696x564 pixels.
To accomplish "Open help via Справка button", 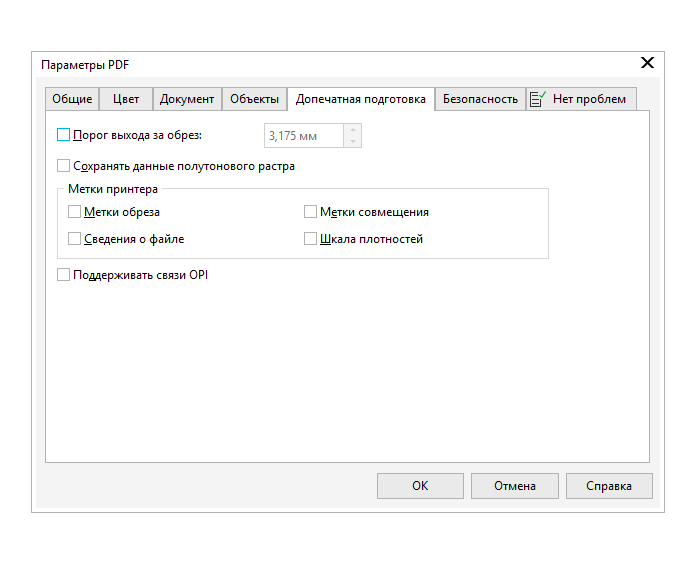I will pos(609,486).
